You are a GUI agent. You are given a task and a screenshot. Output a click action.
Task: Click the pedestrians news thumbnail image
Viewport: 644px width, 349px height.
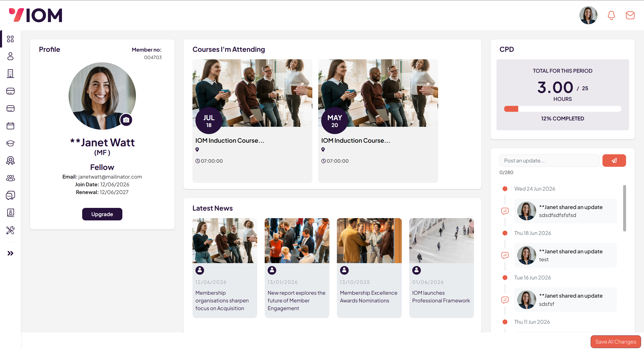441,240
